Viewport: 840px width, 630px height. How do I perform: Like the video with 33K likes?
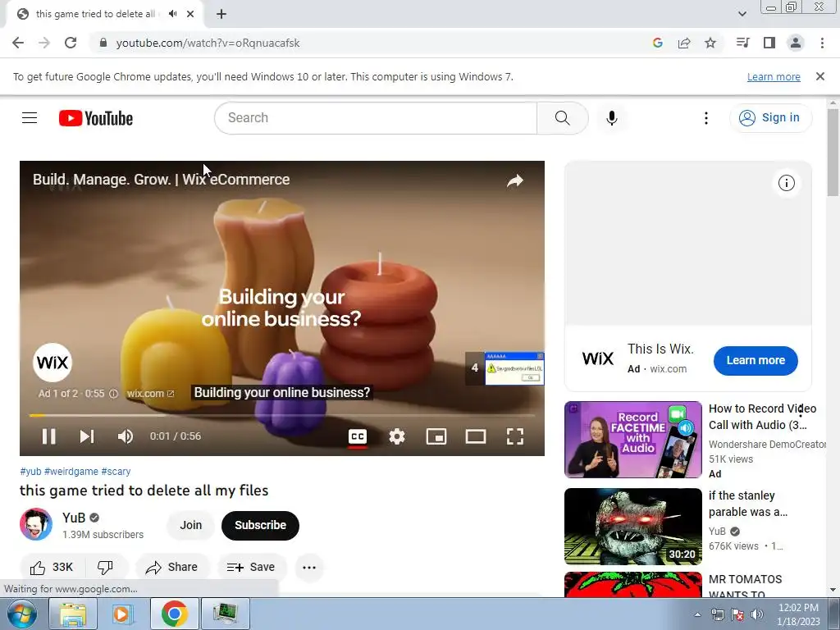51,568
